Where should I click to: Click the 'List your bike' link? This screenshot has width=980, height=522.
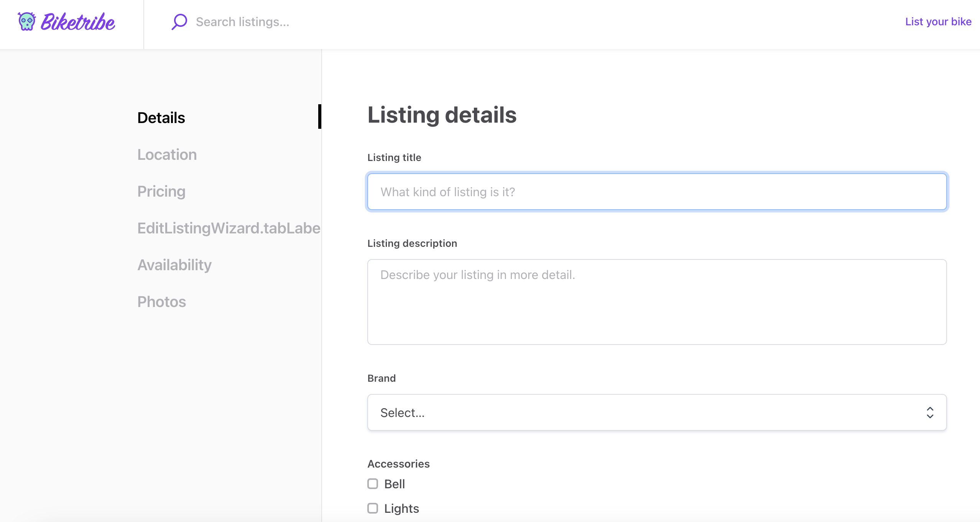tap(938, 21)
